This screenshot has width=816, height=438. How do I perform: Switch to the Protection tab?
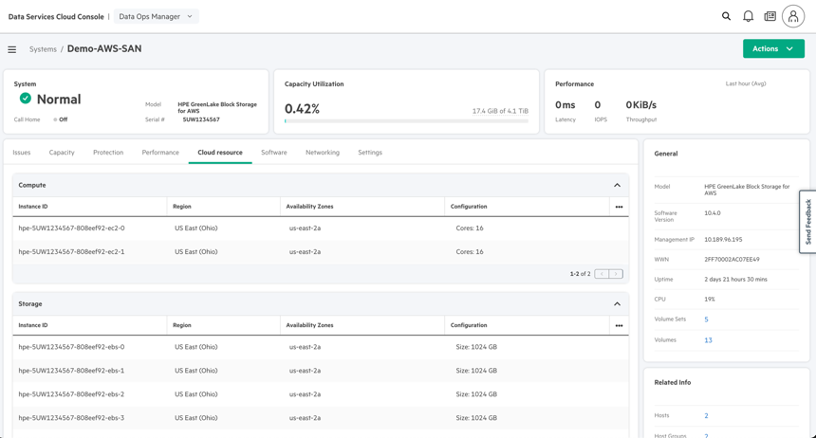(x=108, y=152)
